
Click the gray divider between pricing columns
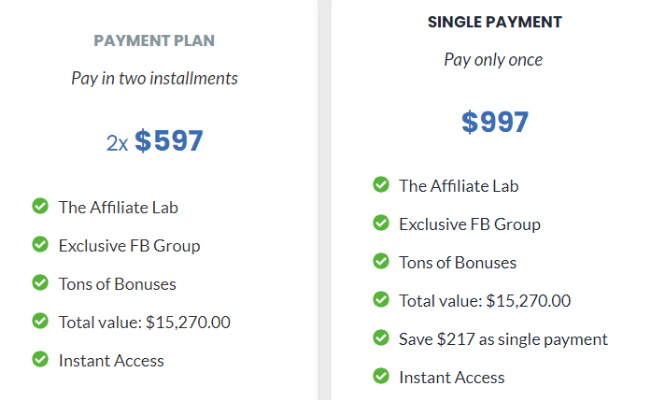(x=325, y=200)
